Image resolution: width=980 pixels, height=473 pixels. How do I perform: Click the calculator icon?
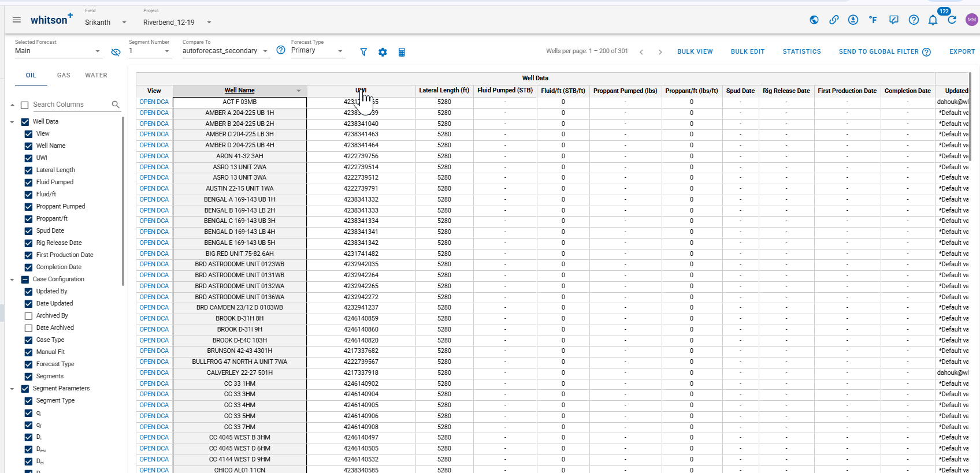pyautogui.click(x=402, y=52)
